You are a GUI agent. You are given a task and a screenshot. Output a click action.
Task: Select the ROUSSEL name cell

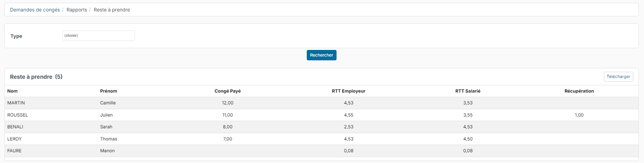(18, 115)
